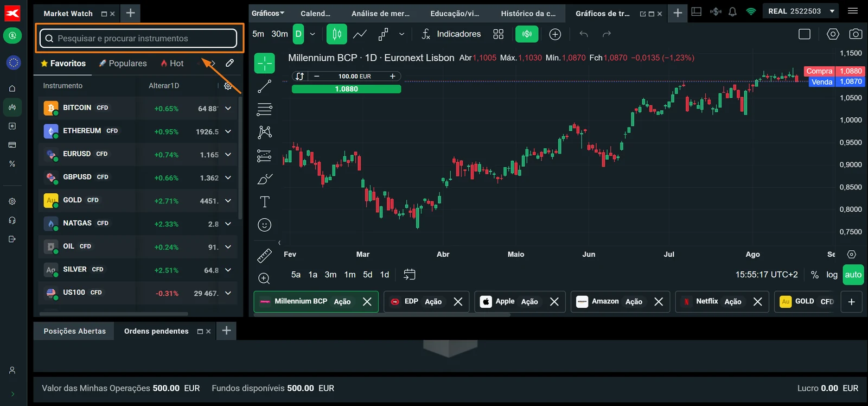The image size is (868, 406).
Task: Close the Netflix Ação chart tab
Action: point(758,301)
